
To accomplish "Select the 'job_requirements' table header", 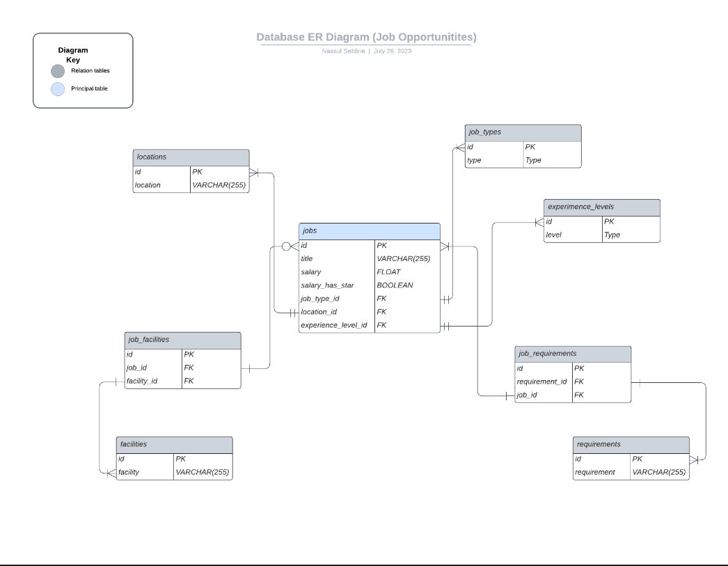I will point(573,354).
